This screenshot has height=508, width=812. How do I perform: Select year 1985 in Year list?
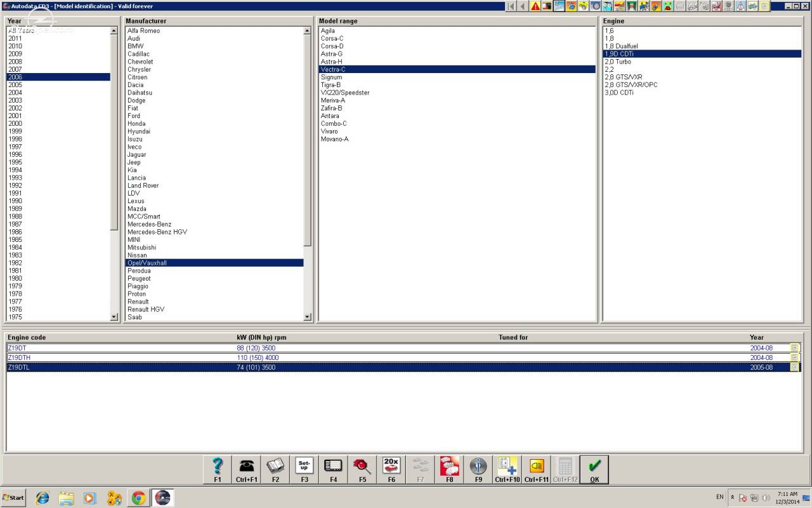58,239
